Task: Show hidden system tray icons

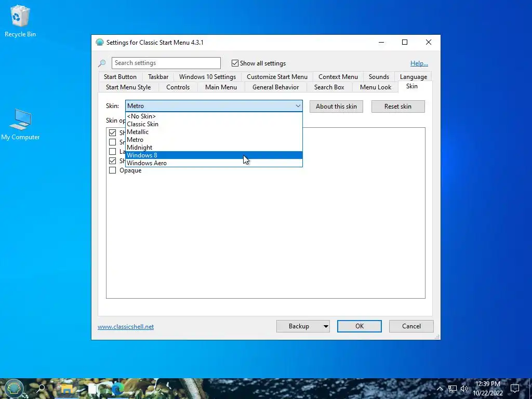Action: point(440,389)
